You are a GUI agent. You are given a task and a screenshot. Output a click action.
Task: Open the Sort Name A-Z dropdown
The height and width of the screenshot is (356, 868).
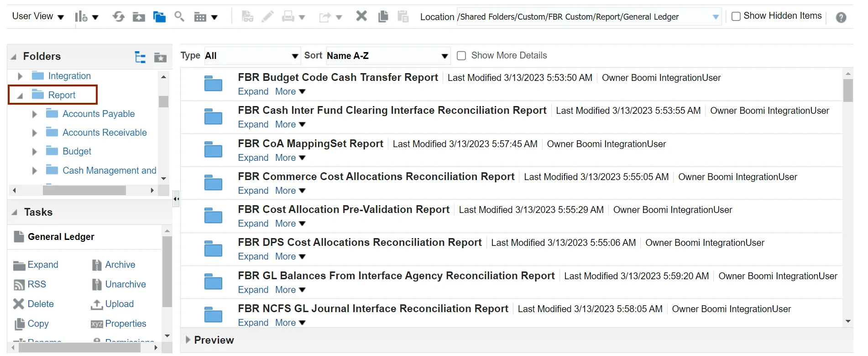click(x=387, y=56)
